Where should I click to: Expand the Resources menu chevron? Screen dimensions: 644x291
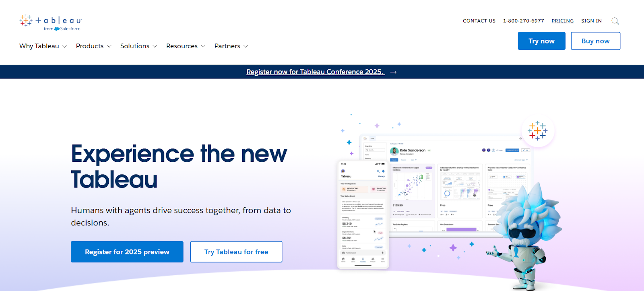[x=203, y=46]
